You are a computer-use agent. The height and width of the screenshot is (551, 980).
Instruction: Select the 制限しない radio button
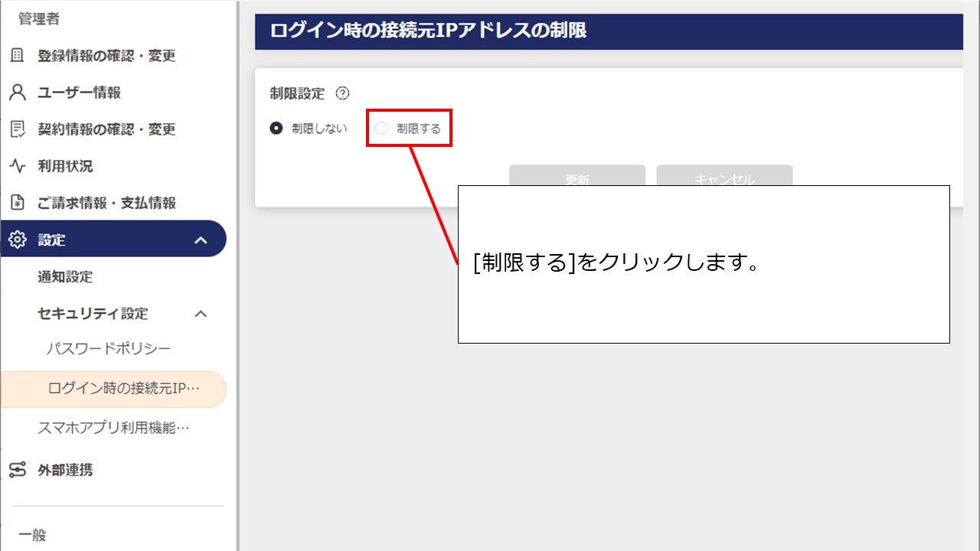click(276, 129)
